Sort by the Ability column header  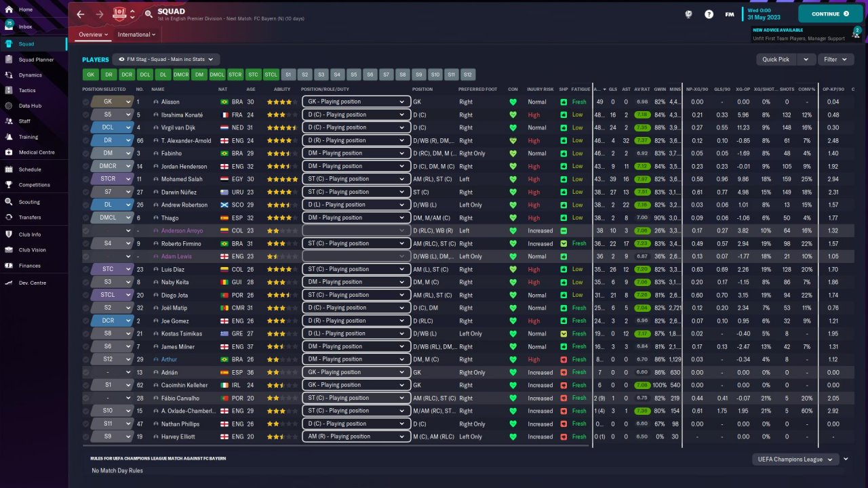282,89
